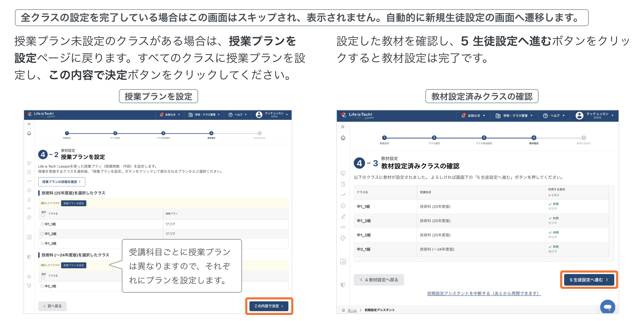644x321 pixels.
Task: Click the chat bubble icon in the right screenshot
Action: click(x=608, y=307)
